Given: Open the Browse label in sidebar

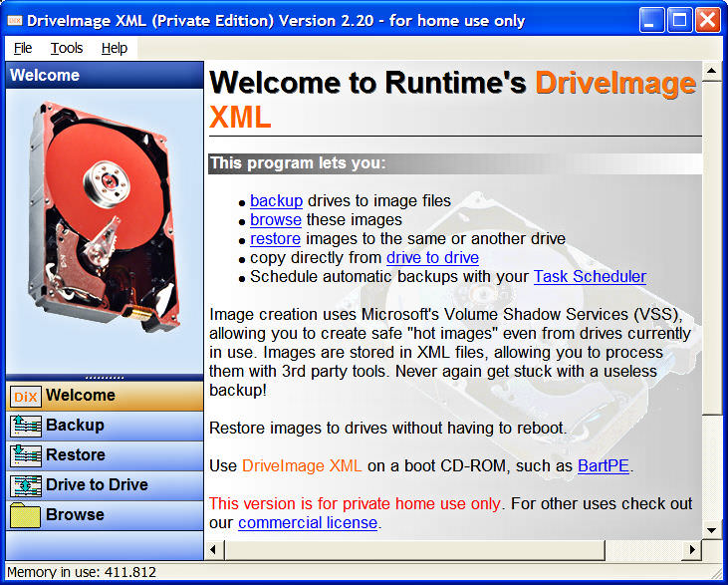Looking at the screenshot, I should coord(75,514).
